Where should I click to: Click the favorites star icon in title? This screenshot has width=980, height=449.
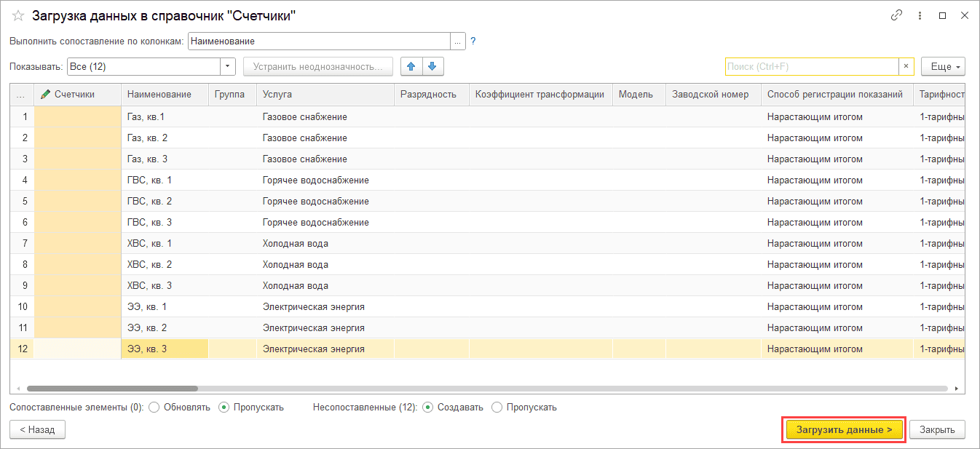[19, 16]
